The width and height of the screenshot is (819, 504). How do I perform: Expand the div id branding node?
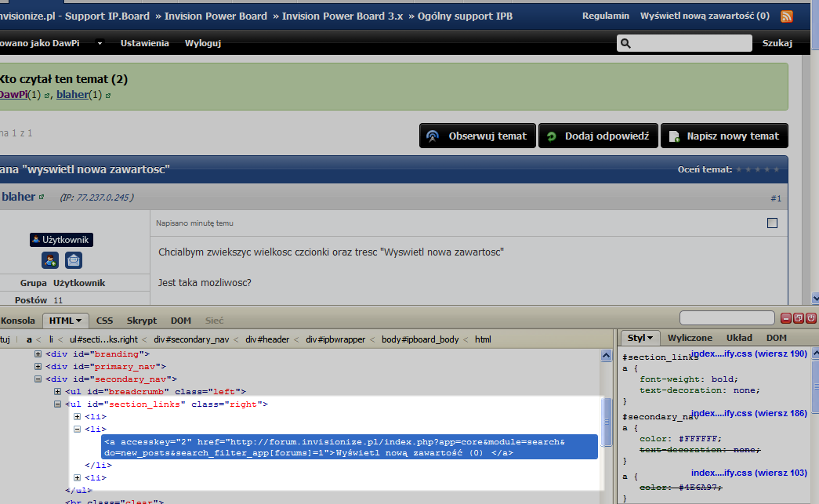click(38, 354)
